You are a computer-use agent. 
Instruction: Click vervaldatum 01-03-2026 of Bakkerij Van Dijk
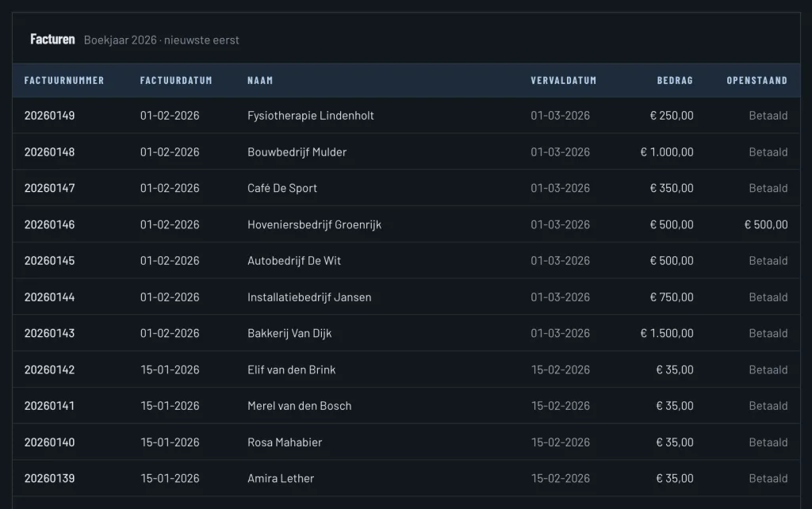pos(561,333)
